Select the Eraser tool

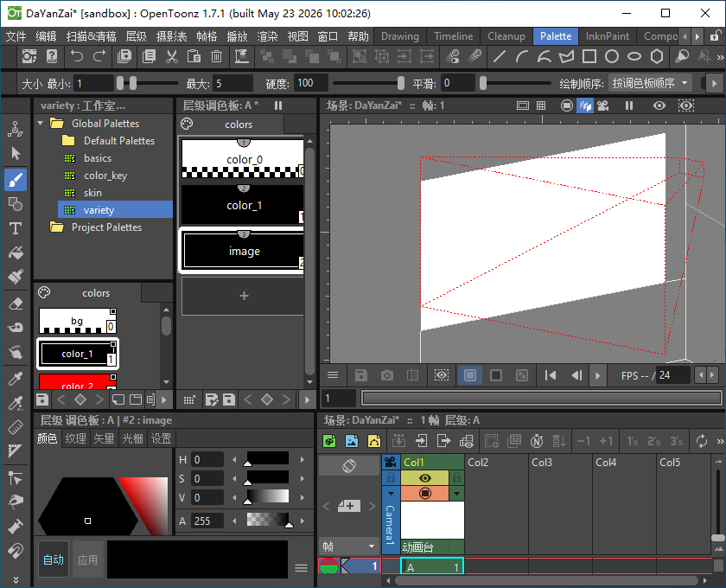tap(16, 304)
